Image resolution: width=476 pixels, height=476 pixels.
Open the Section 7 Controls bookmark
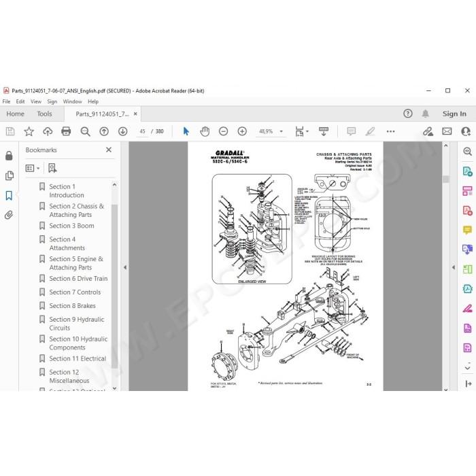[75, 292]
